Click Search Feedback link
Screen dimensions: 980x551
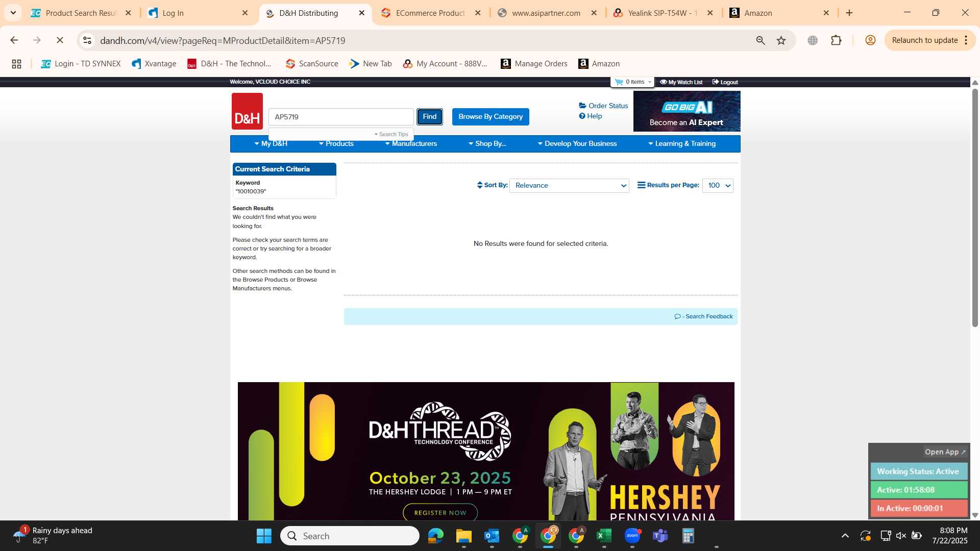(704, 317)
